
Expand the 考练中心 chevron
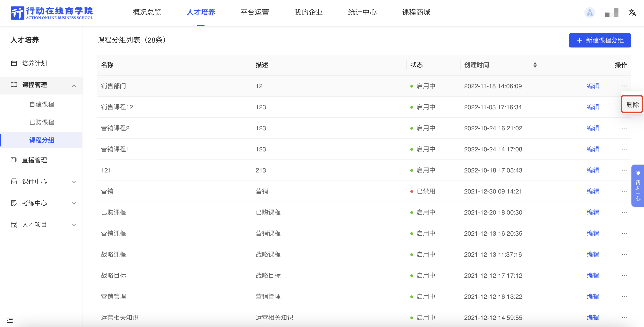pyautogui.click(x=74, y=203)
